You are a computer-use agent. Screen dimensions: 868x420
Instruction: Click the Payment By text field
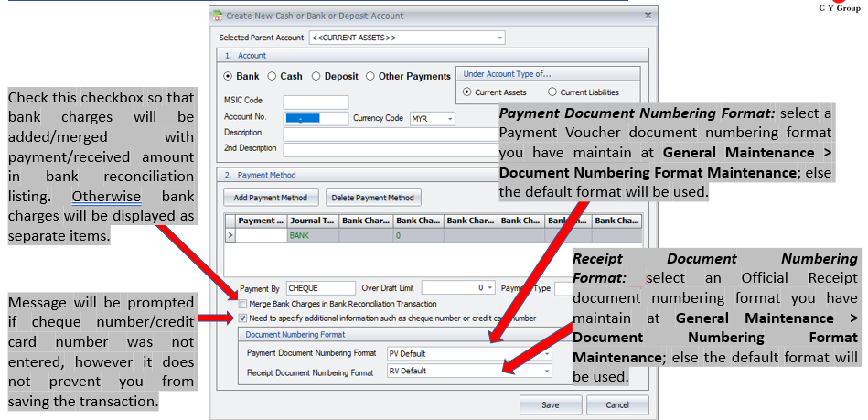click(319, 287)
